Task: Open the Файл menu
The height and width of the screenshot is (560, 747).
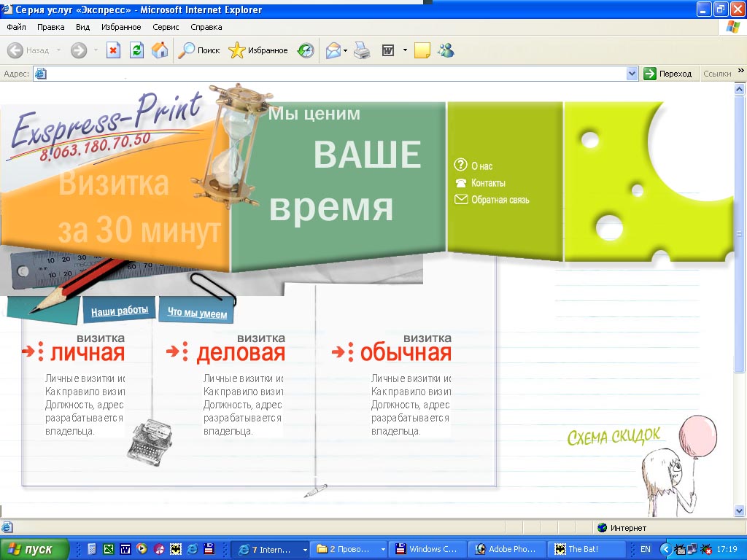Action: tap(16, 27)
